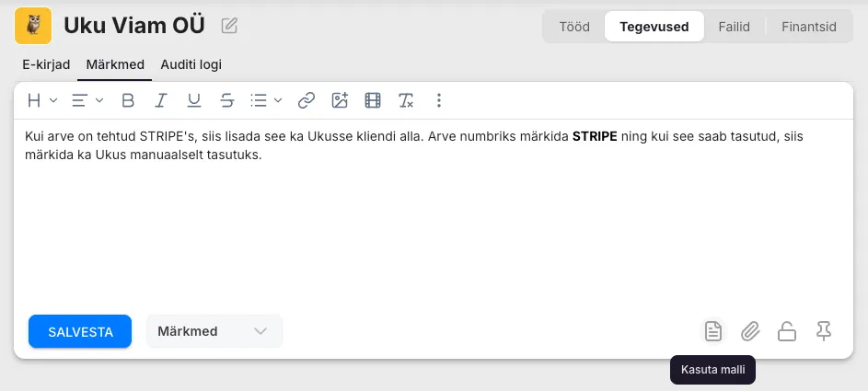The image size is (868, 391).
Task: Attach a file with the paperclip icon
Action: point(750,331)
